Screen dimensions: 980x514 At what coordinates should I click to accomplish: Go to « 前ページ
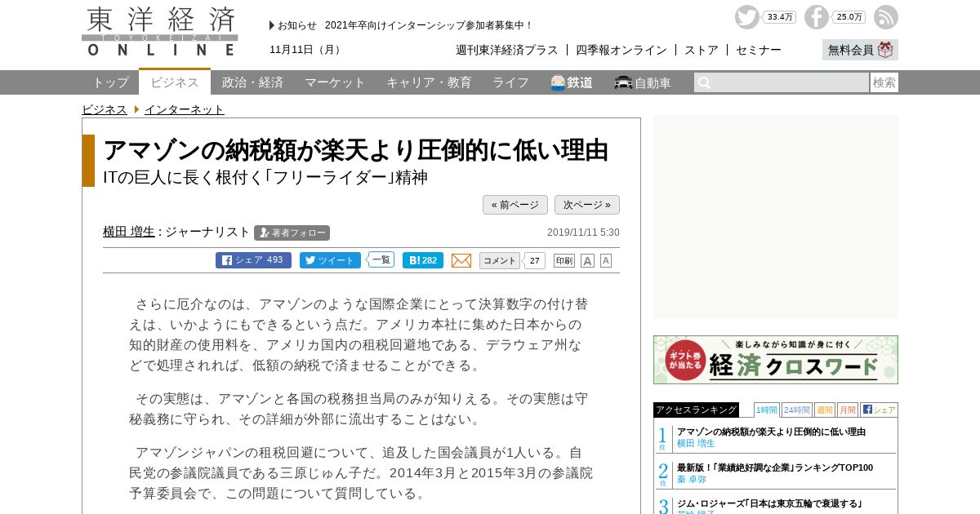click(515, 205)
